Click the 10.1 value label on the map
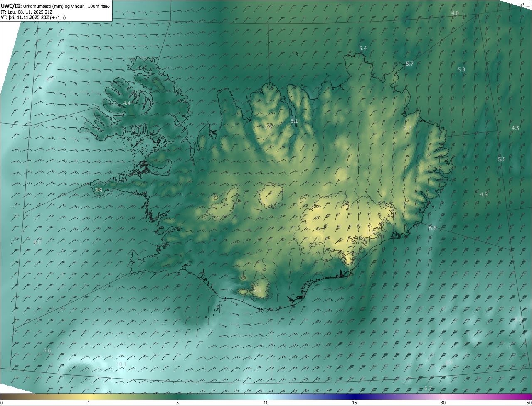The height and width of the screenshot is (406, 532). tap(121, 364)
